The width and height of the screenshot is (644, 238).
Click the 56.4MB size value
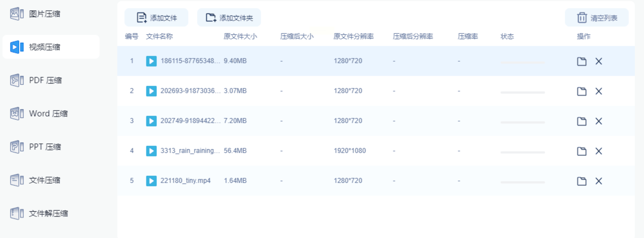point(235,151)
